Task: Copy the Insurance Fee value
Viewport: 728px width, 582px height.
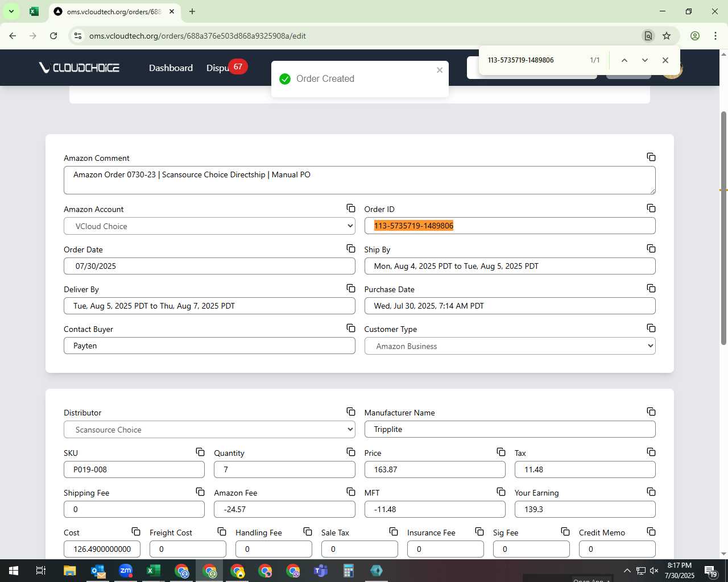Action: (x=479, y=531)
